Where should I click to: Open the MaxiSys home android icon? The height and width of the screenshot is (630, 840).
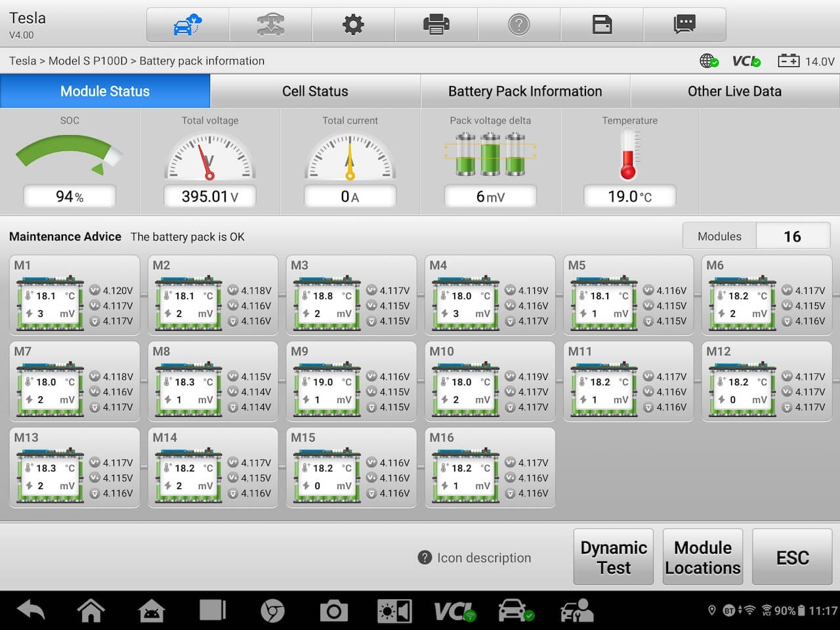tap(152, 610)
